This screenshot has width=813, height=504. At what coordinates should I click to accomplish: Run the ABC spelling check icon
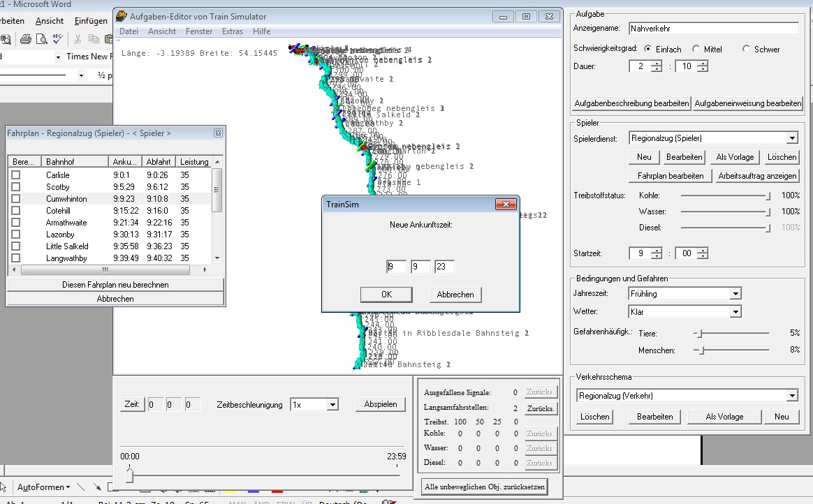point(59,39)
